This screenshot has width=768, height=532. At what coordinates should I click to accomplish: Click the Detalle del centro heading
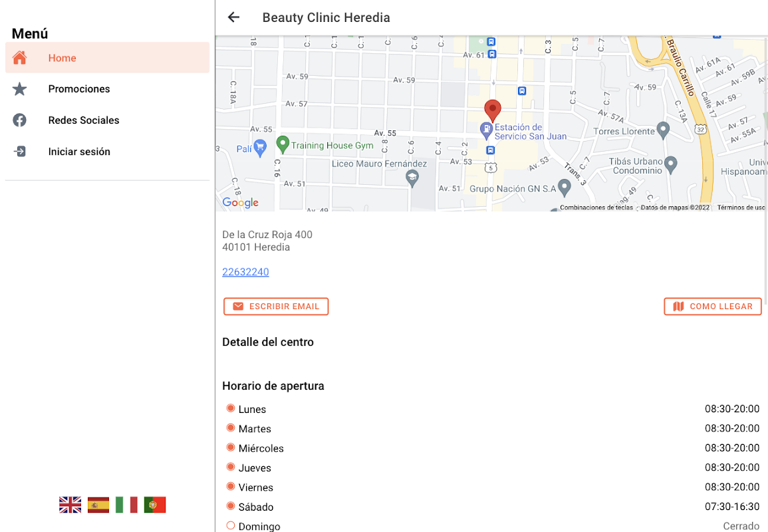pos(268,342)
